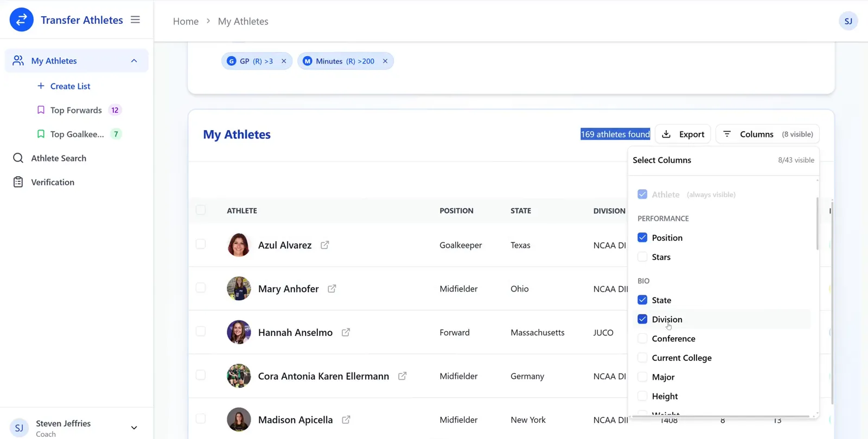This screenshot has width=868, height=439.
Task: Sort by the State column header
Action: coord(521,211)
